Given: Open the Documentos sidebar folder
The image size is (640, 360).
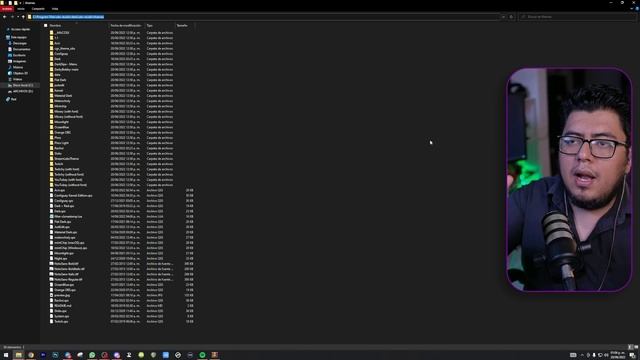Looking at the screenshot, I should click(19, 49).
